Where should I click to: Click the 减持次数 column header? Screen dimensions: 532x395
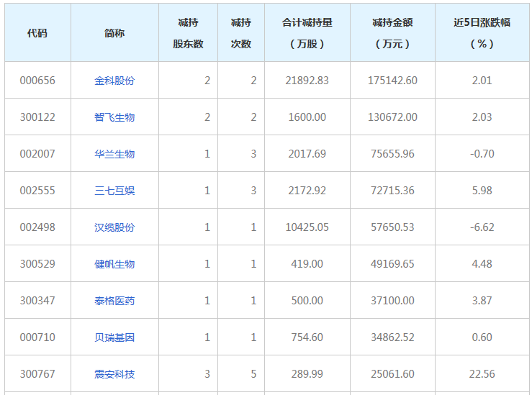coord(241,33)
